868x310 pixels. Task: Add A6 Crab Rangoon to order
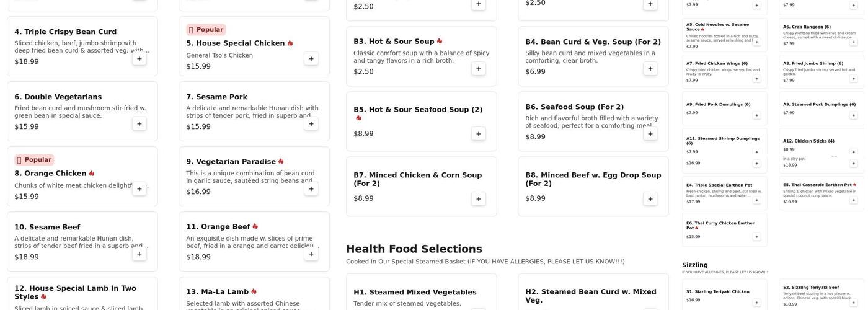853,42
